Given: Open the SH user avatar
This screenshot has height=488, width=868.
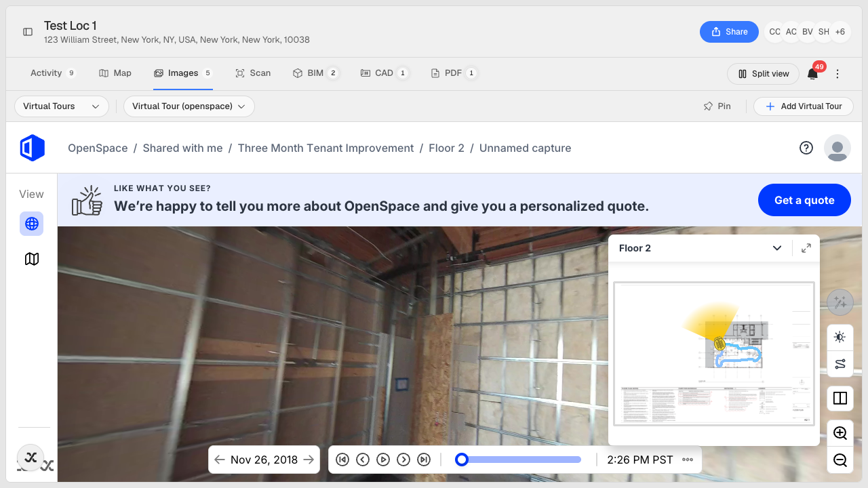Looking at the screenshot, I should [x=824, y=32].
